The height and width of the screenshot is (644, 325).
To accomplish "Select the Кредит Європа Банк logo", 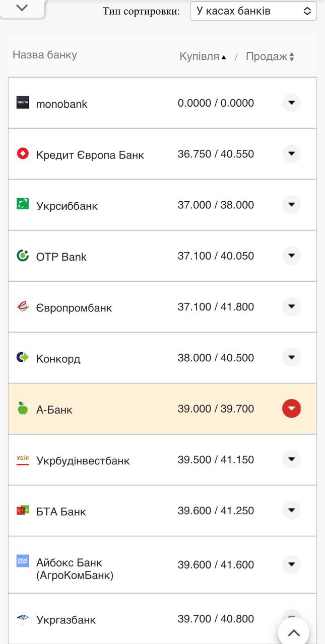I will 22,154.
